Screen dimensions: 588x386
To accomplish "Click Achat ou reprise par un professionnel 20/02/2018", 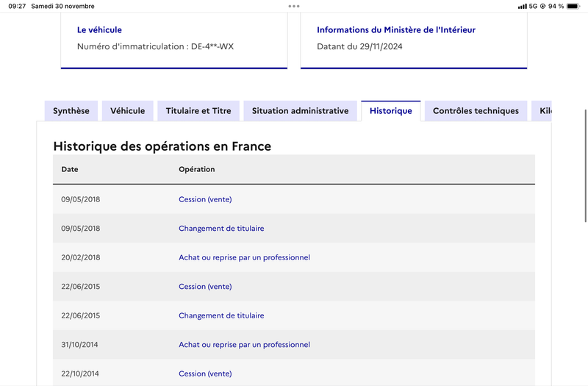I will 244,257.
